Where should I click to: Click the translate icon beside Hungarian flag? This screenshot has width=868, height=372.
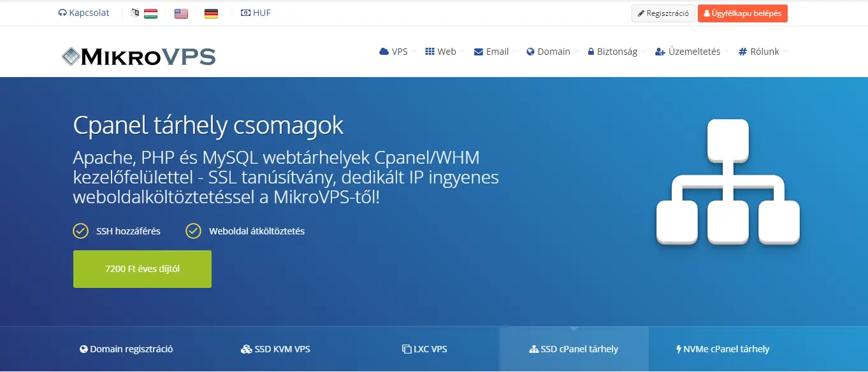coord(134,13)
